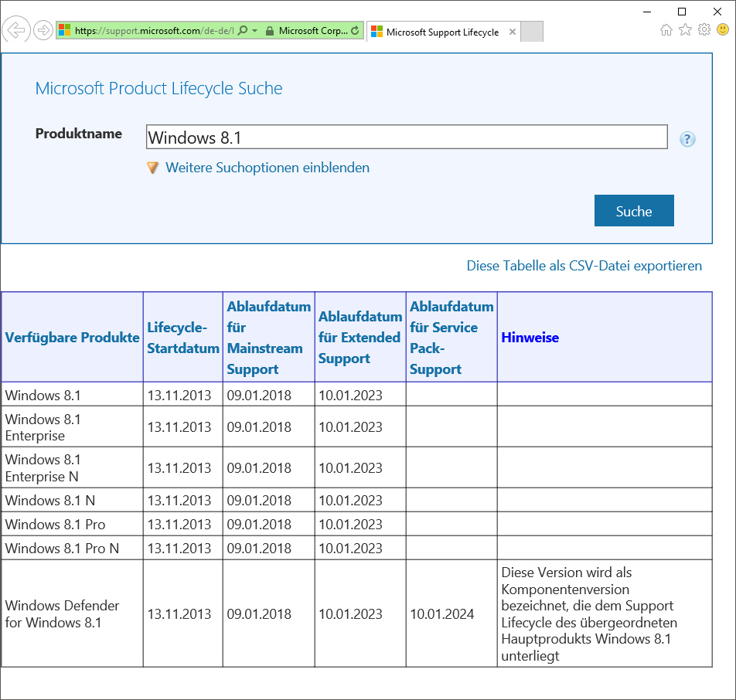Expand Weitere Suchoptionen einblenden
The height and width of the screenshot is (700, 736).
[x=267, y=168]
